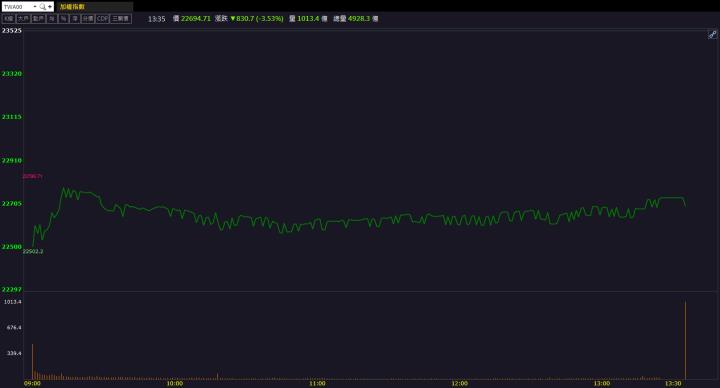
Task: Click the 加權指數 index name tab
Action: tap(72, 7)
